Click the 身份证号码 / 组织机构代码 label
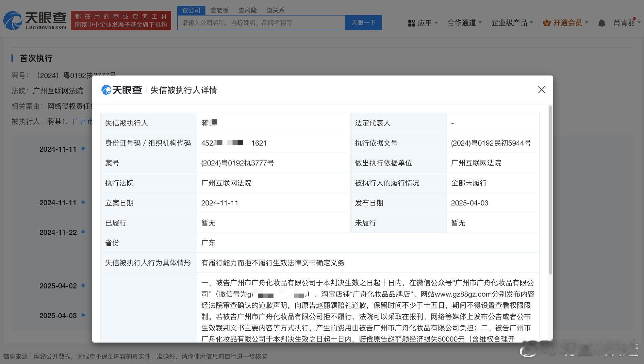This screenshot has height=364, width=644. click(148, 143)
